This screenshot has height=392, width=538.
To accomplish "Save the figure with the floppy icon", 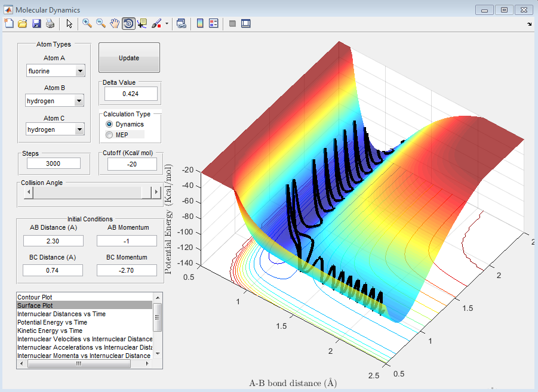I will 36,23.
